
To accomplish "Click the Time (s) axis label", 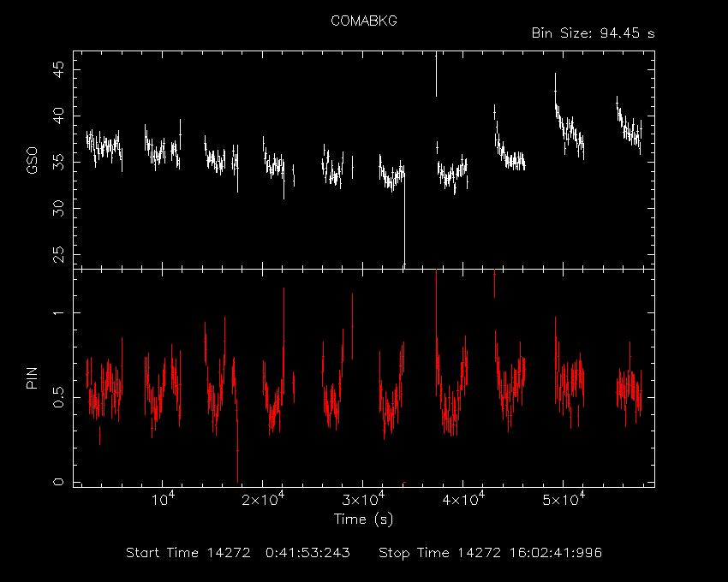I will tap(363, 519).
